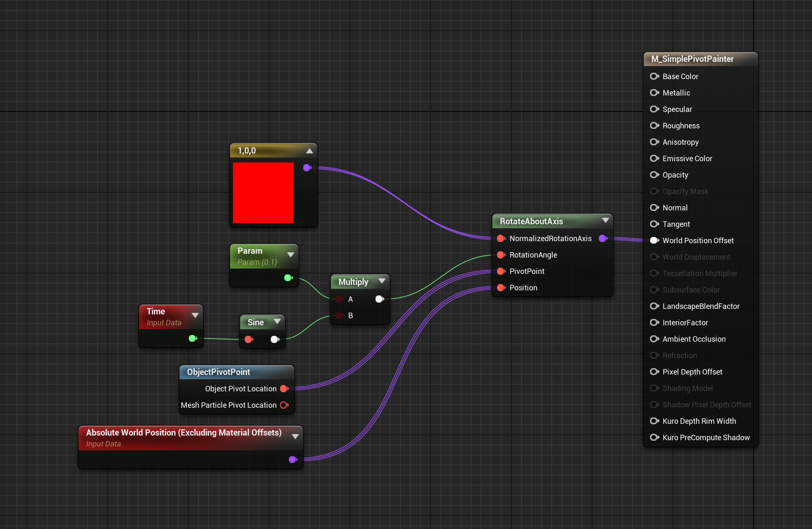Click the Multiply node output pin

[379, 299]
